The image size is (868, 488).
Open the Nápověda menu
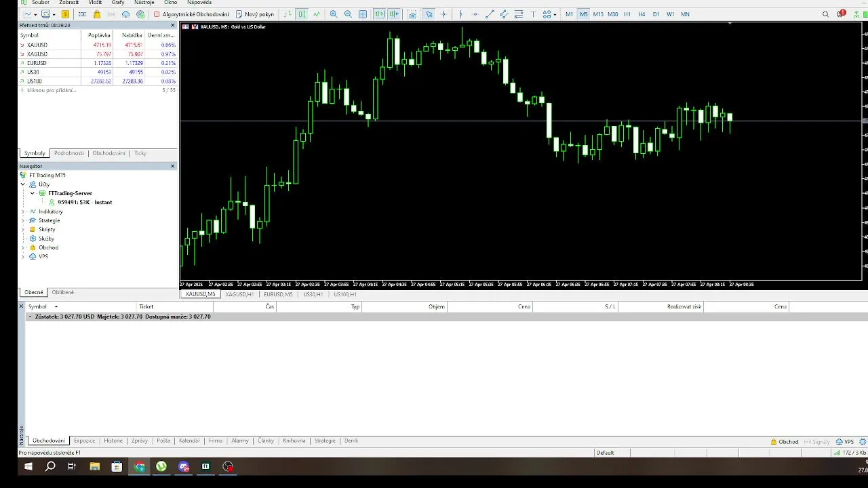(199, 3)
